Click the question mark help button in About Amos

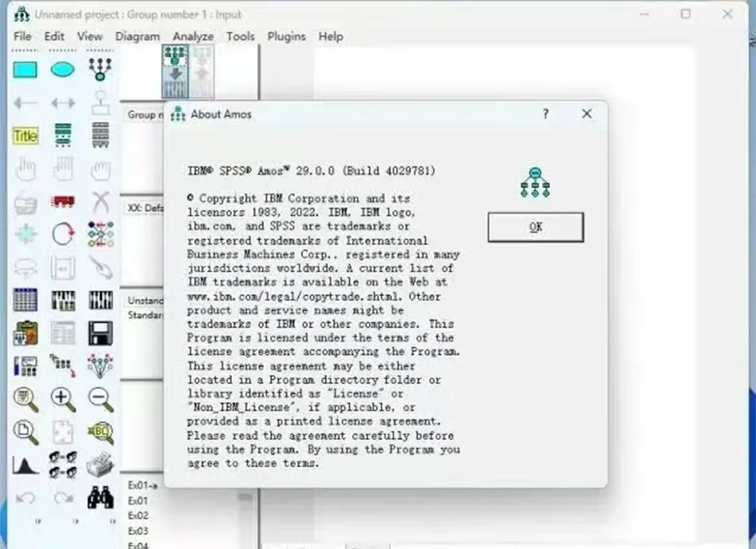click(545, 114)
